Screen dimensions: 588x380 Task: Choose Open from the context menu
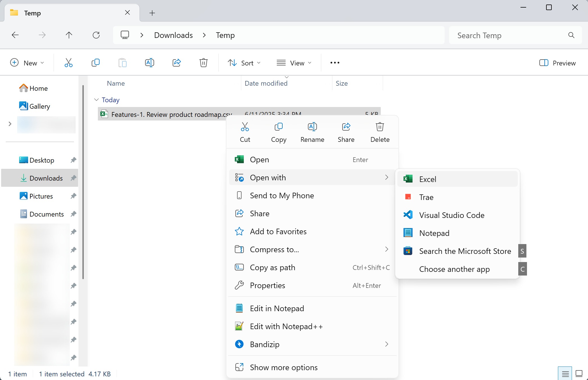[x=312, y=160]
